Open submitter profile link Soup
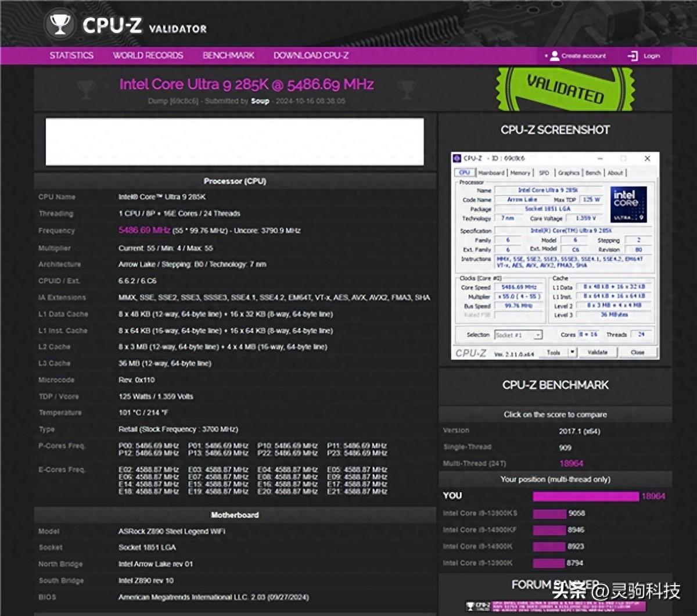The width and height of the screenshot is (697, 616). click(x=260, y=101)
